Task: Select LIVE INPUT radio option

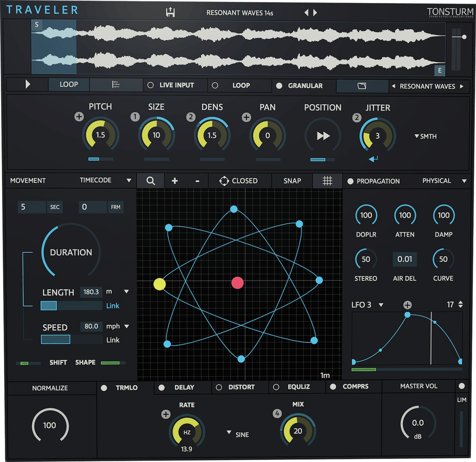Action: 151,85
